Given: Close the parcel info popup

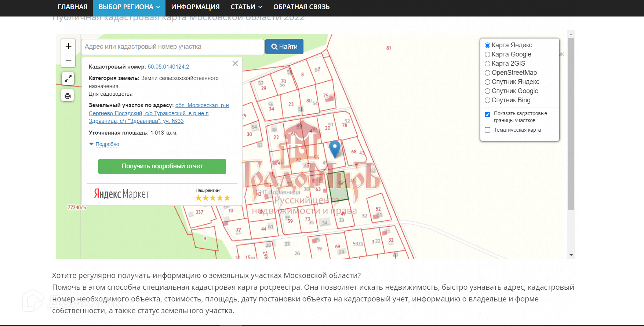Looking at the screenshot, I should [x=235, y=63].
